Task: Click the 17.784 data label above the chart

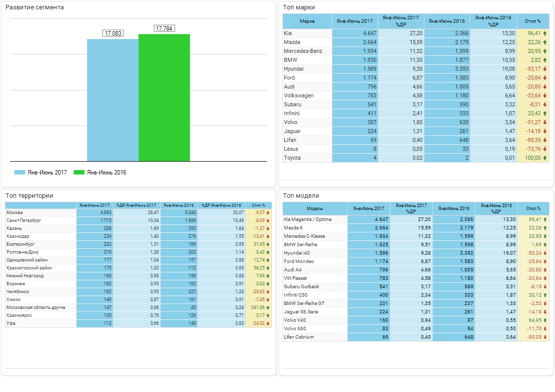Action: click(x=164, y=28)
